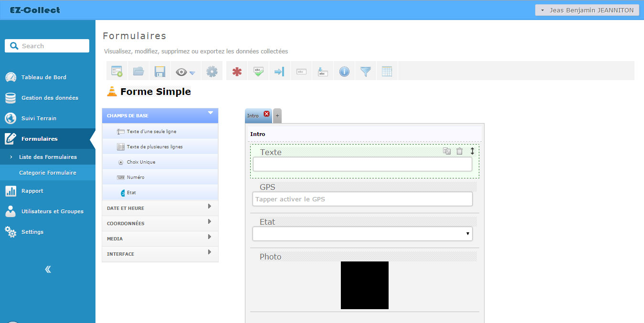Open the gear settings icon in toolbar
The width and height of the screenshot is (644, 323).
(211, 72)
